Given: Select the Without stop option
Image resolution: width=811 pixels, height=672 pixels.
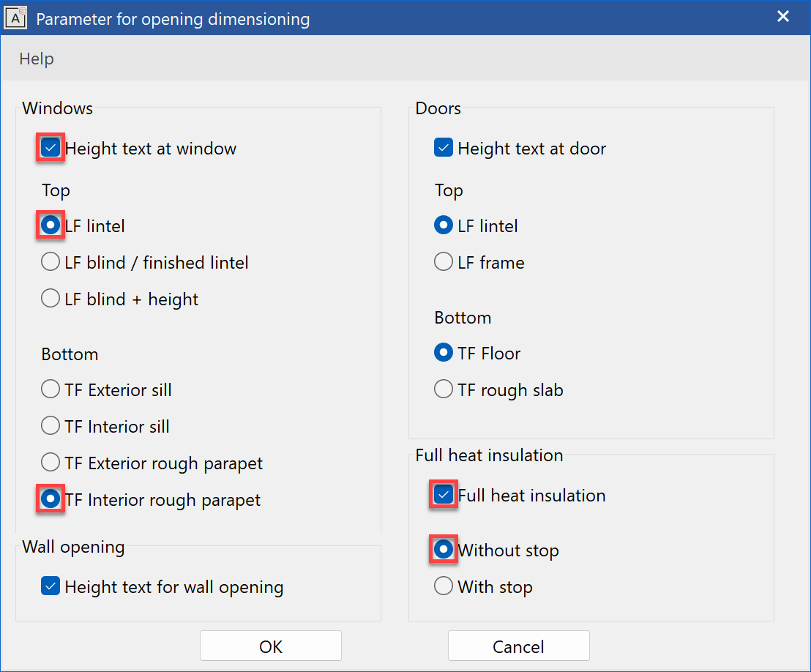Looking at the screenshot, I should tap(444, 550).
